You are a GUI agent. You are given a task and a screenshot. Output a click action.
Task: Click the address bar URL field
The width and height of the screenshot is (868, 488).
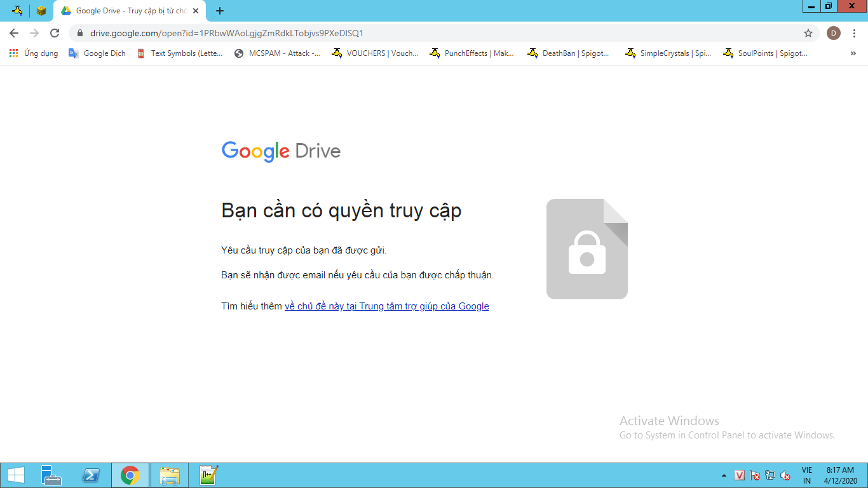(x=445, y=33)
